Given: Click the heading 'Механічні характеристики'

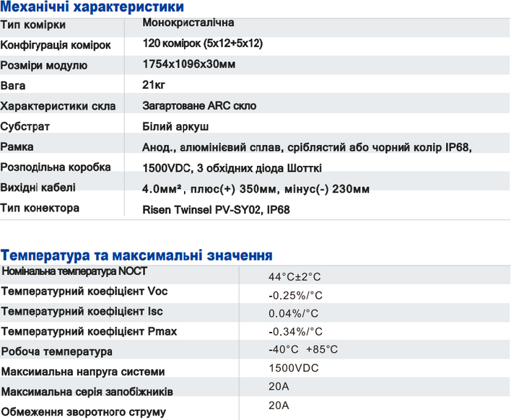Looking at the screenshot, I should (x=92, y=6).
